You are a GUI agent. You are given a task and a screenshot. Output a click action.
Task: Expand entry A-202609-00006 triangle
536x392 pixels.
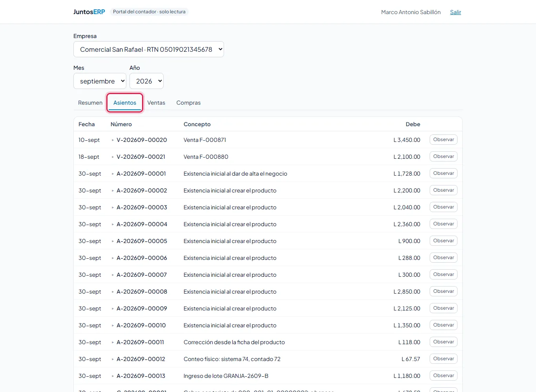point(113,258)
